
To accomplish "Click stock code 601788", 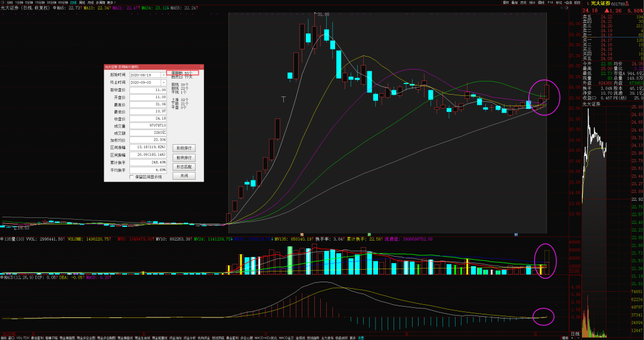I will coord(618,4).
